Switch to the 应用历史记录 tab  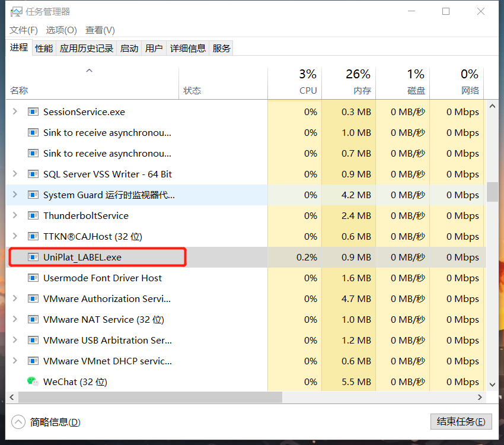pos(87,48)
